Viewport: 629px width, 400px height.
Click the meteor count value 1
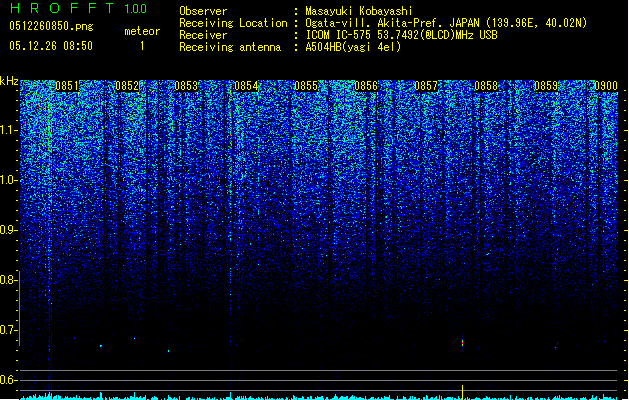point(142,46)
